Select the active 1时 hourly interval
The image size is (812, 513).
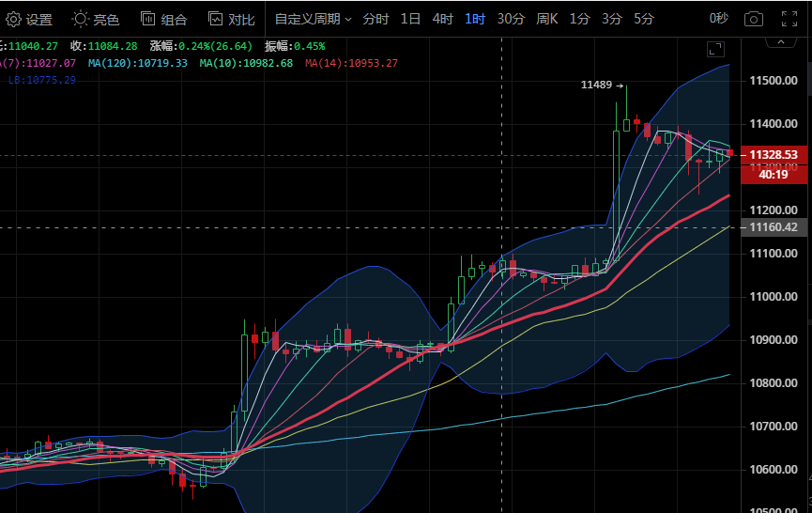coord(475,19)
